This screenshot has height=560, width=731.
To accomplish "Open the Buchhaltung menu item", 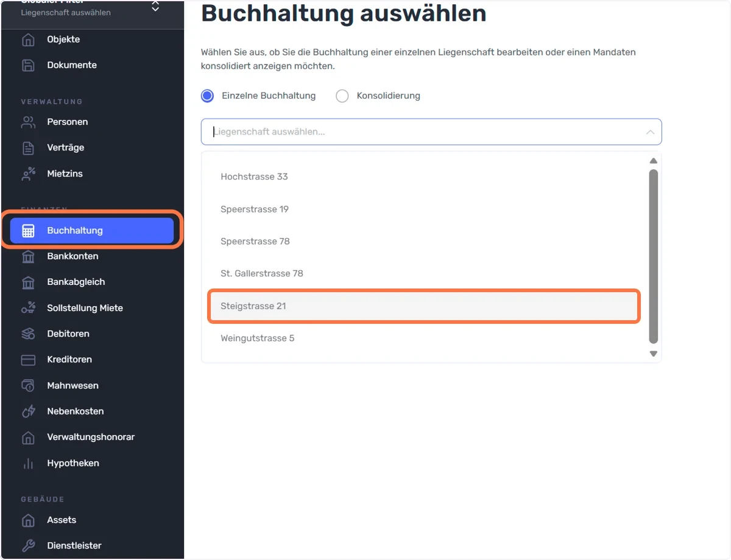I will (x=92, y=231).
